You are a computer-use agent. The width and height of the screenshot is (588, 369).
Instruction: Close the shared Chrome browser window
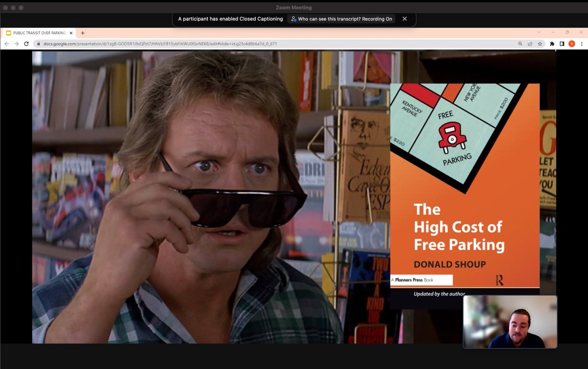581,32
